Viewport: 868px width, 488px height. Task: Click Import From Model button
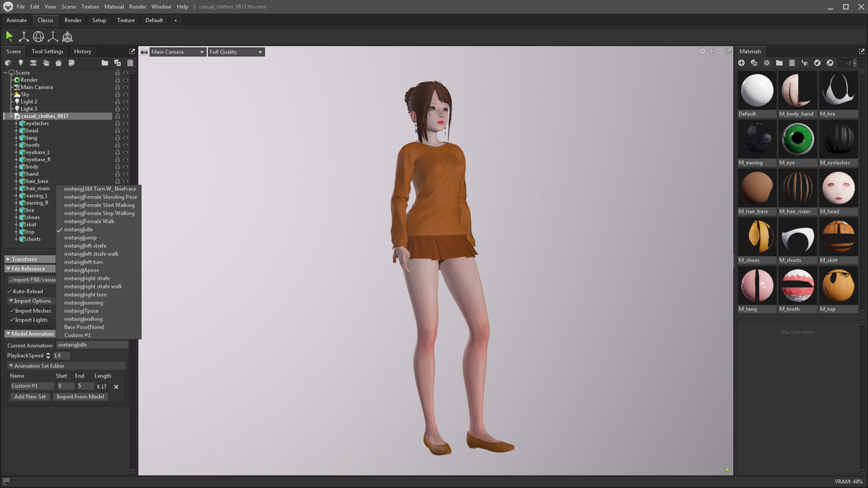(x=80, y=397)
